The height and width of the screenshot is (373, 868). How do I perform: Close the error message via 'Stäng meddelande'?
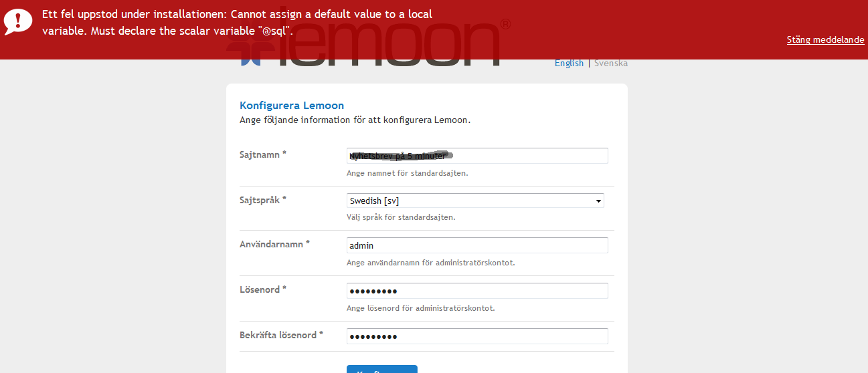(825, 40)
